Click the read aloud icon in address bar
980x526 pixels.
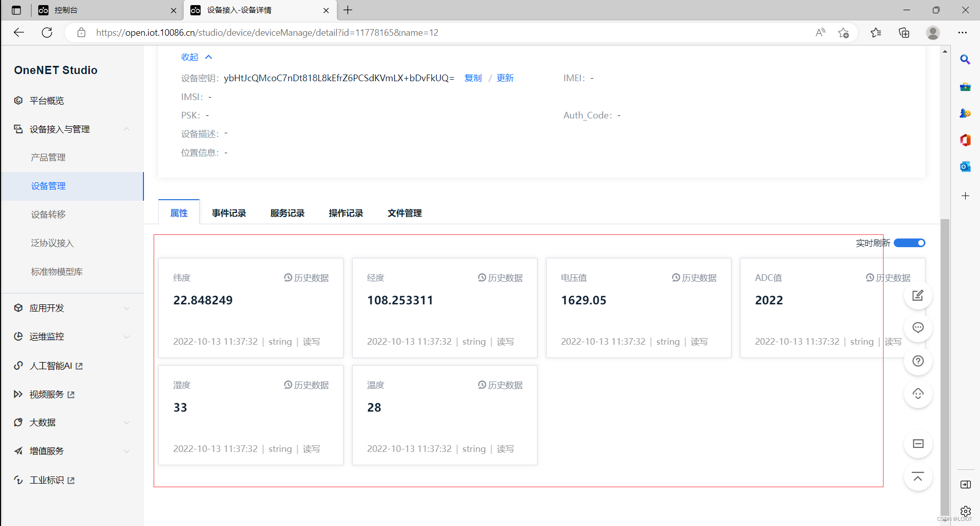click(820, 33)
